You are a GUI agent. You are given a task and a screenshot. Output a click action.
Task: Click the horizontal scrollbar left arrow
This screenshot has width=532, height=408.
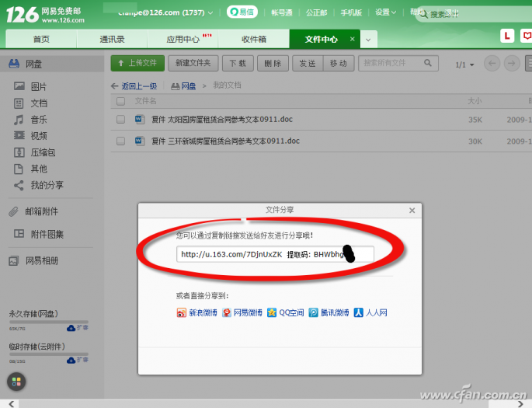click(x=12, y=404)
